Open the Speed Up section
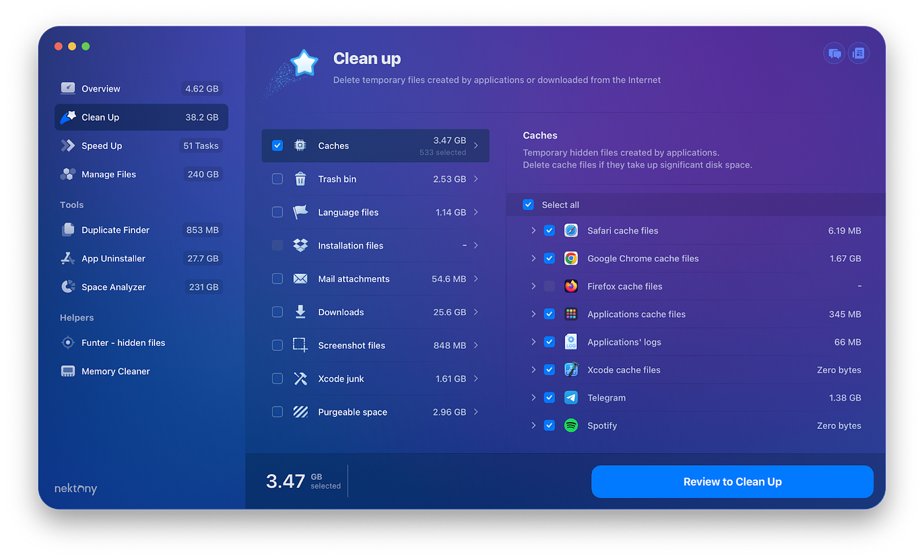This screenshot has width=924, height=560. [141, 146]
